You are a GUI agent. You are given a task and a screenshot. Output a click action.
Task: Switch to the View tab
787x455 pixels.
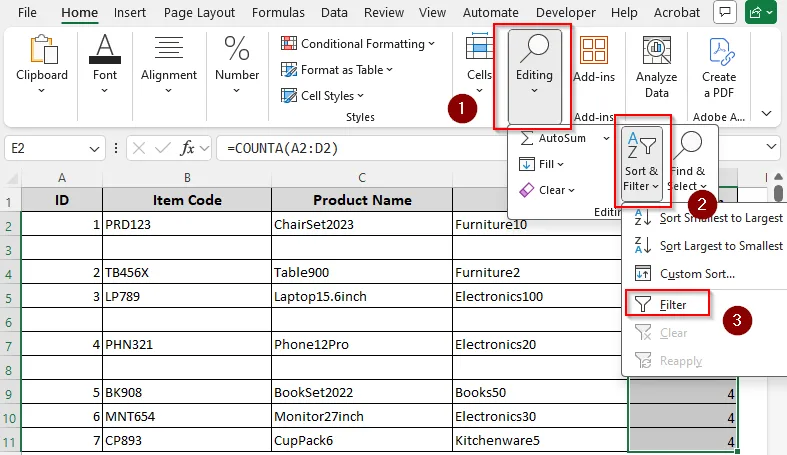coord(432,13)
